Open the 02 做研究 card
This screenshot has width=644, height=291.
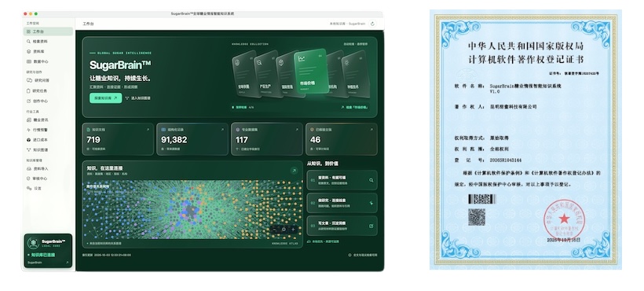click(342, 203)
